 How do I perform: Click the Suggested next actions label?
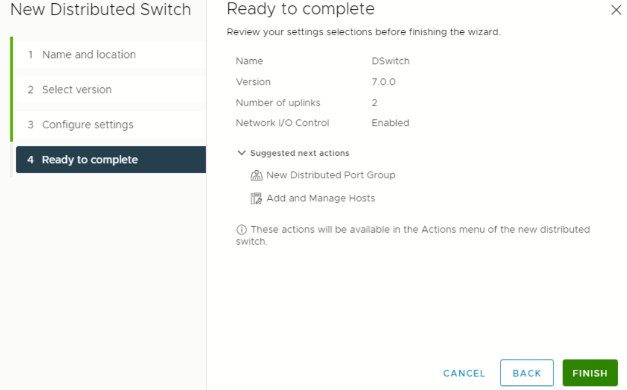(300, 153)
